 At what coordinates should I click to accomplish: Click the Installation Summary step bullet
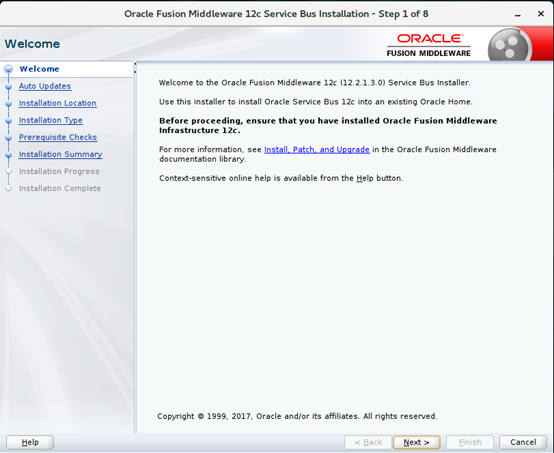click(x=9, y=154)
